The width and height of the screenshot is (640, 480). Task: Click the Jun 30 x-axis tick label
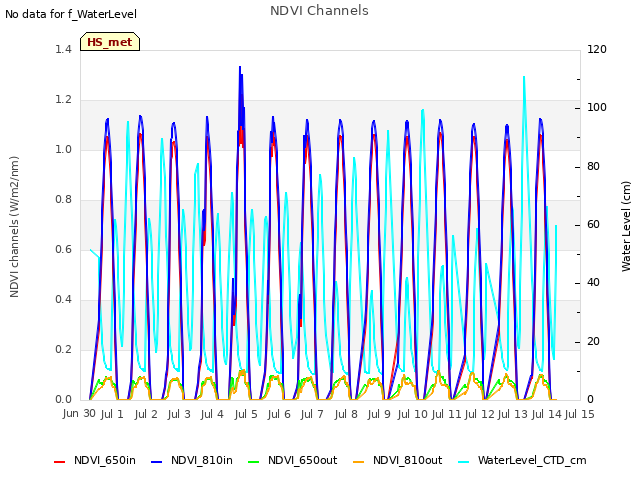tap(79, 413)
